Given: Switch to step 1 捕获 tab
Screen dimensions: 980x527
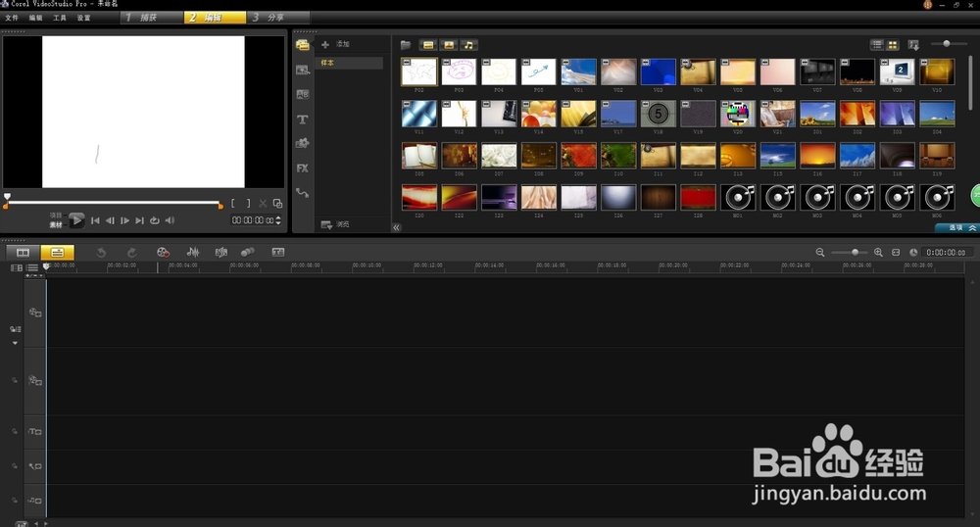Looking at the screenshot, I should coord(151,18).
